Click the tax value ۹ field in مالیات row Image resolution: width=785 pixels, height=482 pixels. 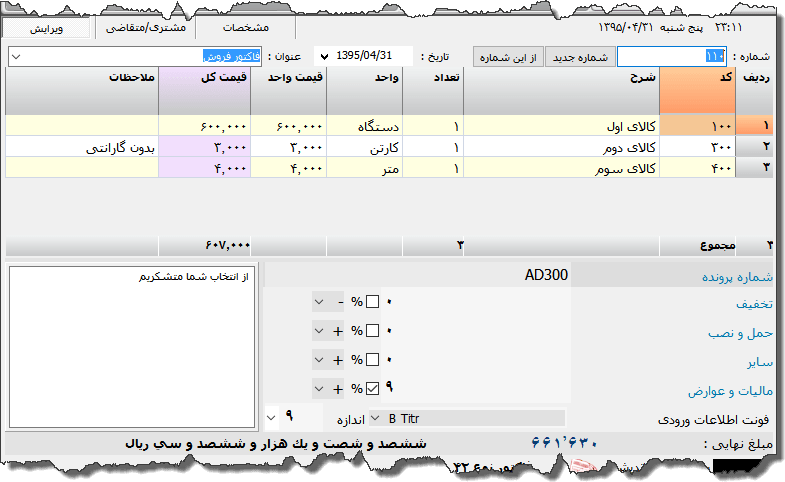pos(475,388)
